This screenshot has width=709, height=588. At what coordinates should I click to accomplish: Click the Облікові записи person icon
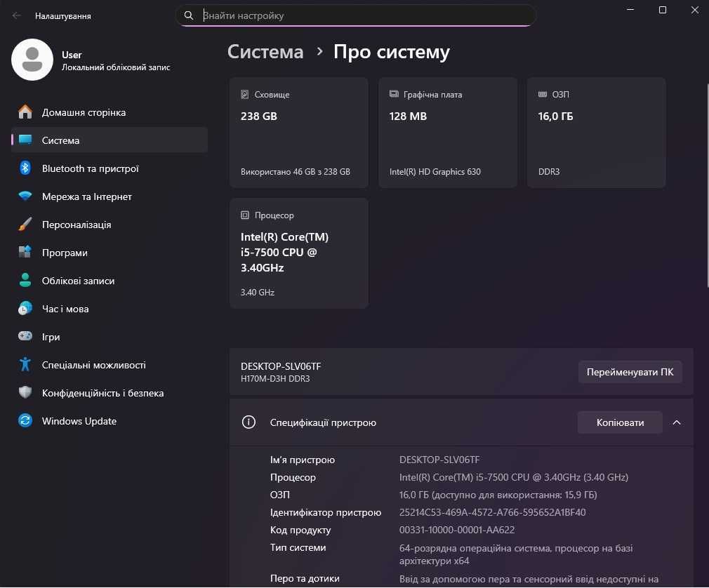(25, 280)
